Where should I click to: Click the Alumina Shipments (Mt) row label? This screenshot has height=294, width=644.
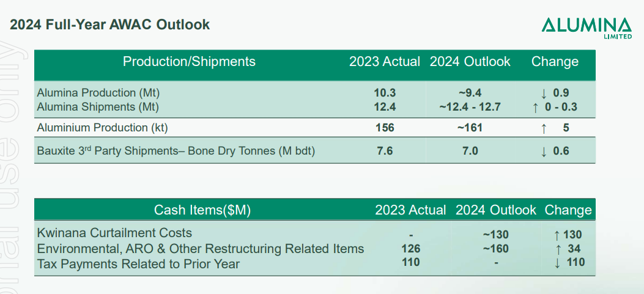tap(98, 107)
